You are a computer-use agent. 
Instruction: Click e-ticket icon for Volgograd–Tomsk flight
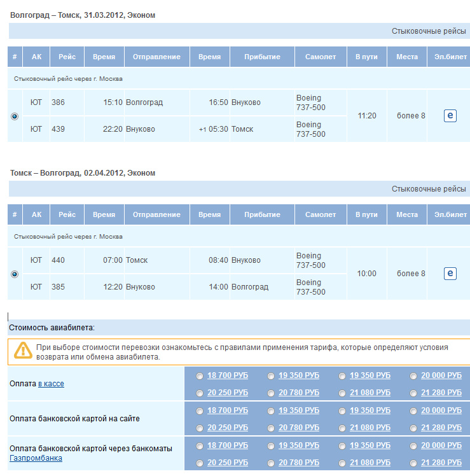point(450,116)
